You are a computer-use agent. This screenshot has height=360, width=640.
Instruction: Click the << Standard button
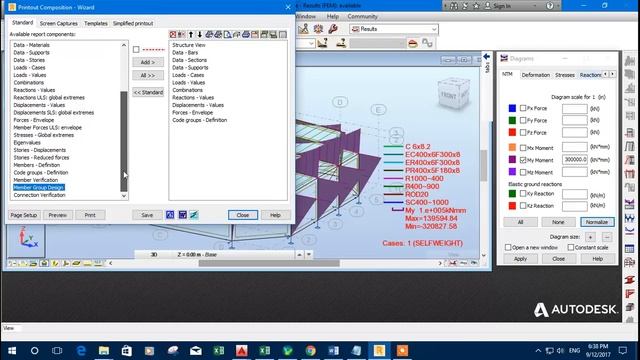click(148, 92)
